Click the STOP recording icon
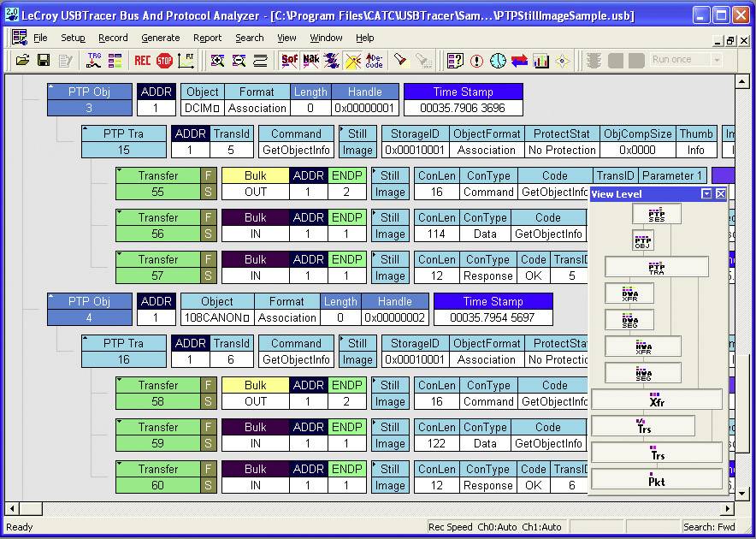The height and width of the screenshot is (539, 756). (165, 59)
